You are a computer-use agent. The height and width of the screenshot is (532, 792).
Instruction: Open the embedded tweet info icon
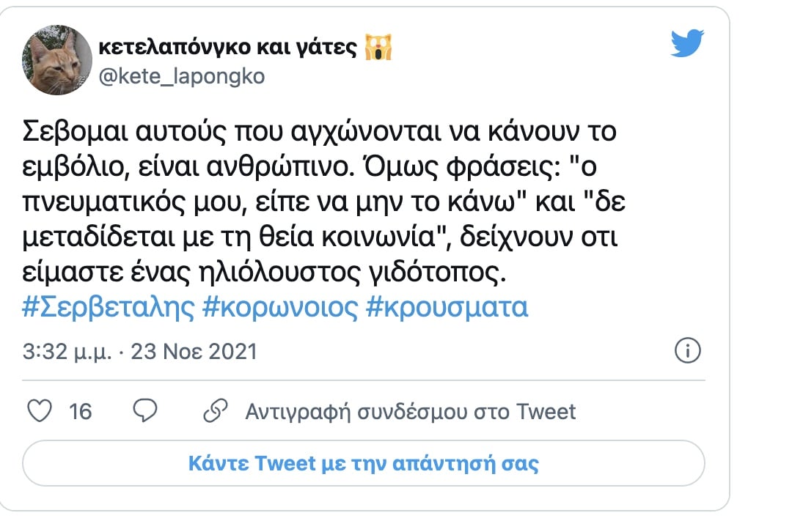pos(689,351)
